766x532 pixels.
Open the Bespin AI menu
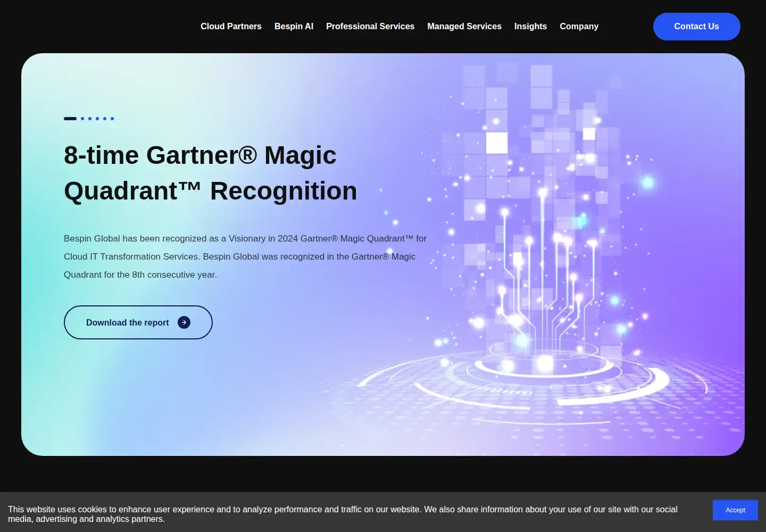click(x=294, y=26)
